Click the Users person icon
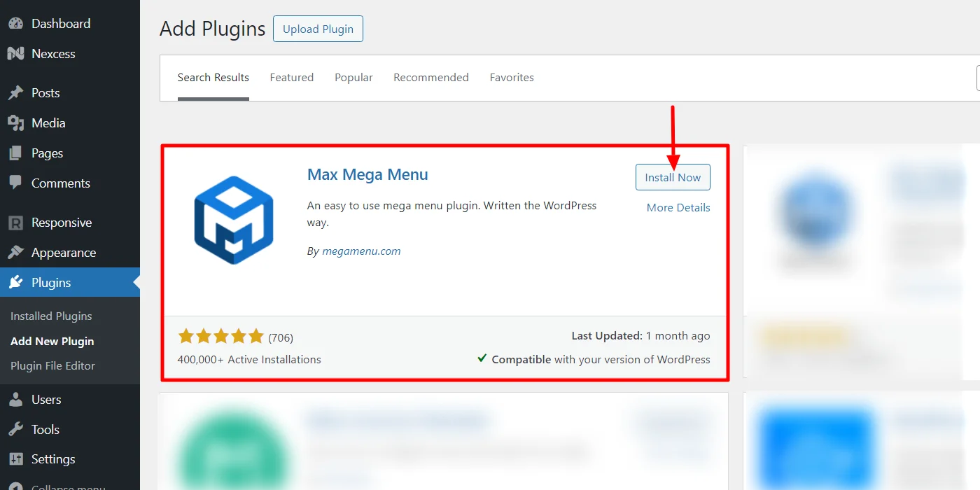 pyautogui.click(x=15, y=399)
